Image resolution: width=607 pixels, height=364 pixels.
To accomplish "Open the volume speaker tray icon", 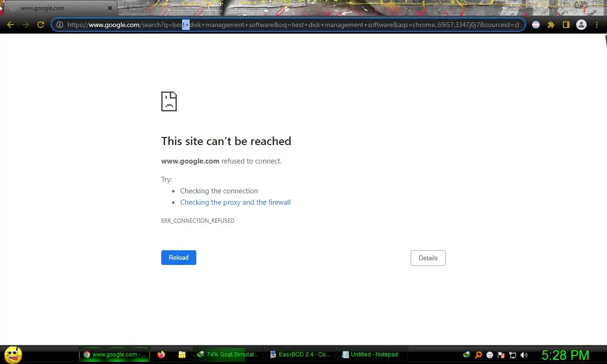I will click(524, 355).
